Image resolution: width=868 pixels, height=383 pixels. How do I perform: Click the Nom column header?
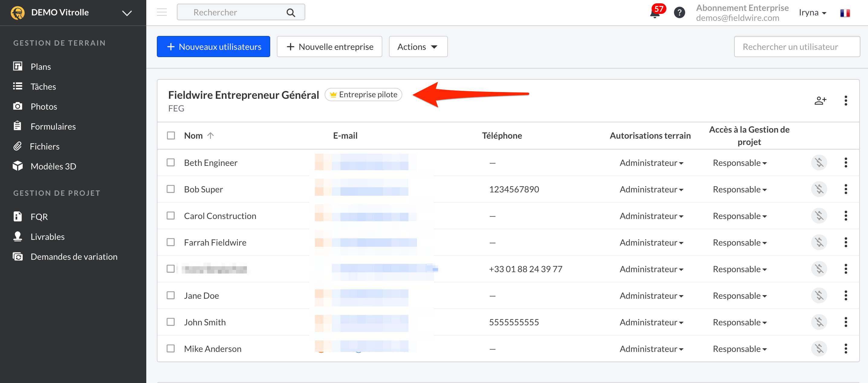pos(193,136)
